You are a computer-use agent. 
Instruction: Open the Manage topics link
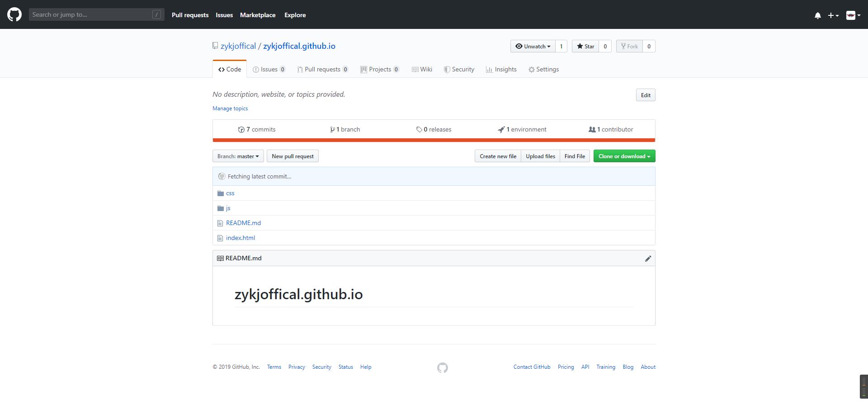coord(230,108)
